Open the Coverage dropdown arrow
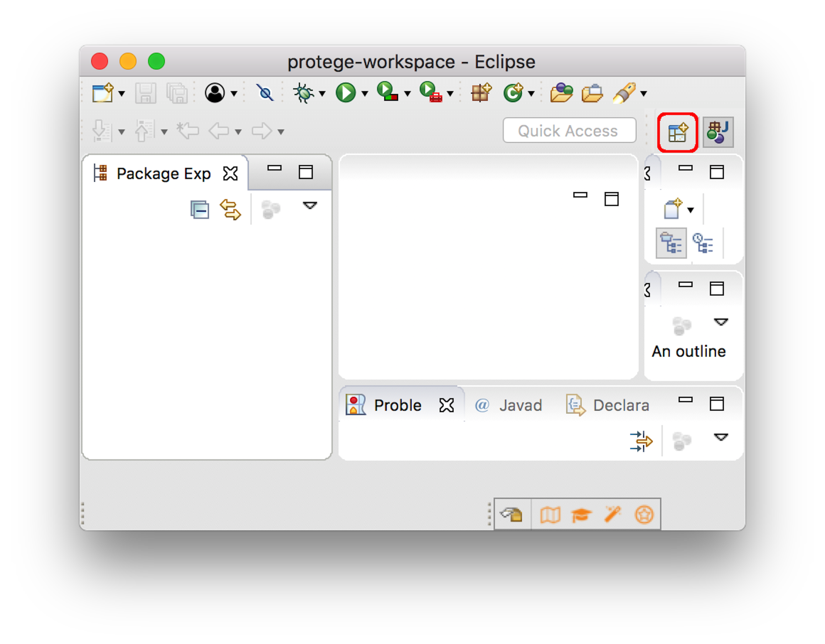The image size is (825, 644). (408, 93)
